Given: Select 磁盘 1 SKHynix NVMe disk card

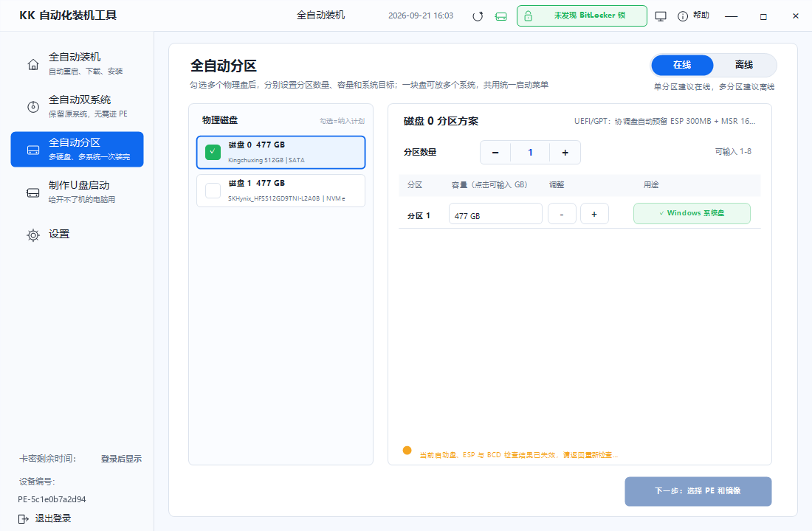Looking at the screenshot, I should pyautogui.click(x=281, y=190).
